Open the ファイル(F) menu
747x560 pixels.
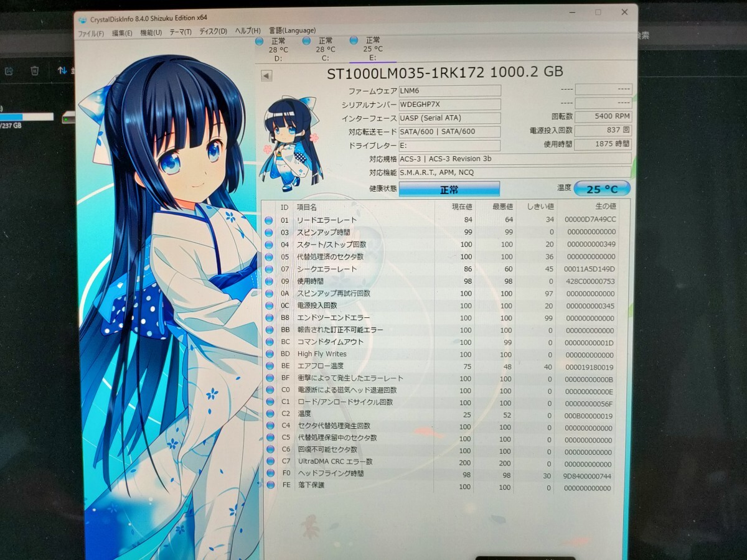click(90, 33)
